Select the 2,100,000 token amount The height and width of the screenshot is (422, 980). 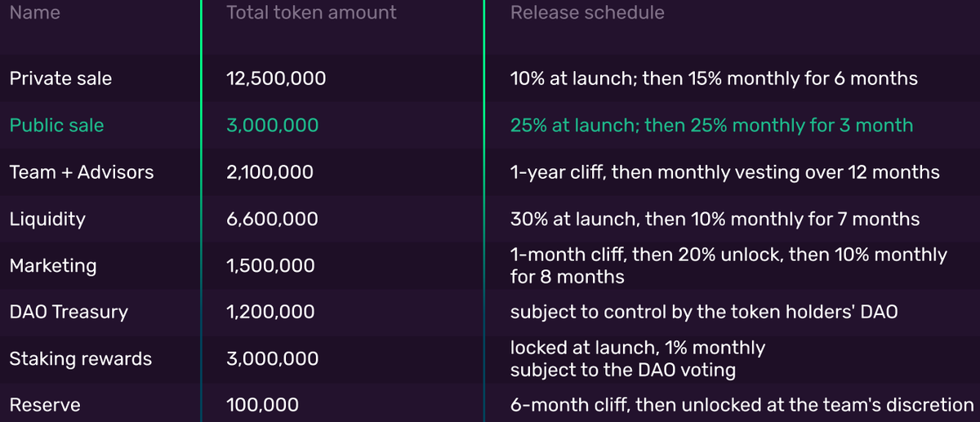[269, 172]
